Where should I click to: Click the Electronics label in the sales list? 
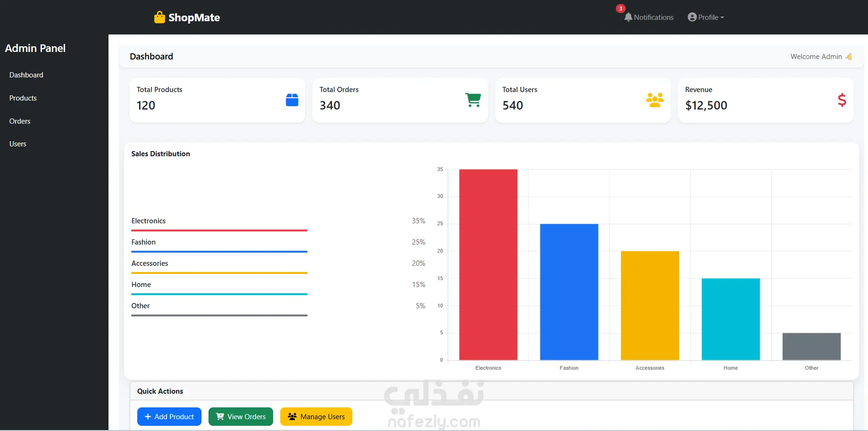(x=149, y=221)
